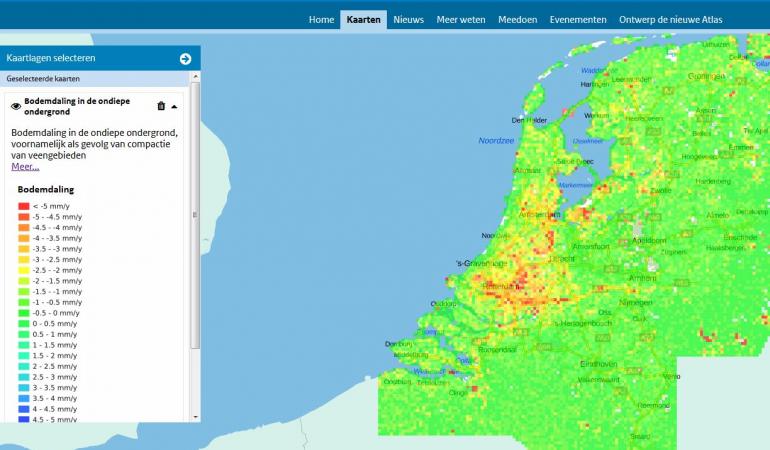The image size is (770, 450).
Task: Open the Nieuws menu item
Action: [x=408, y=20]
